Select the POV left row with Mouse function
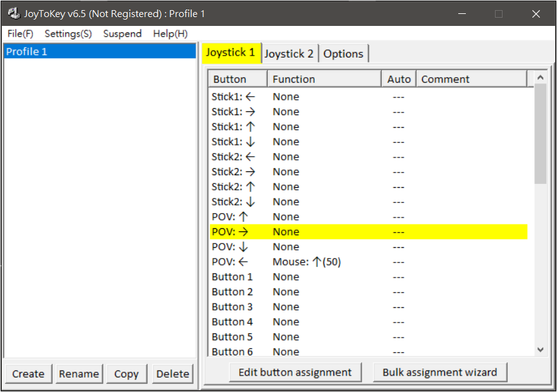The width and height of the screenshot is (557, 392). (367, 262)
